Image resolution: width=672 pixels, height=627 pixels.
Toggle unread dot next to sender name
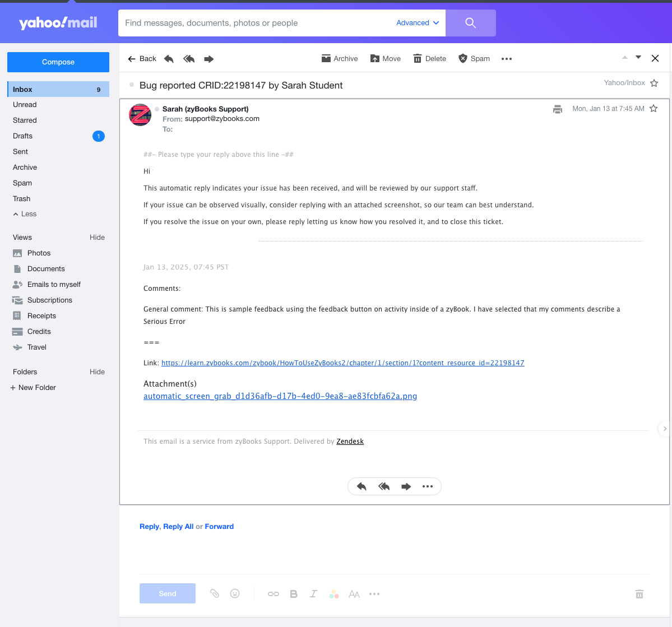157,109
